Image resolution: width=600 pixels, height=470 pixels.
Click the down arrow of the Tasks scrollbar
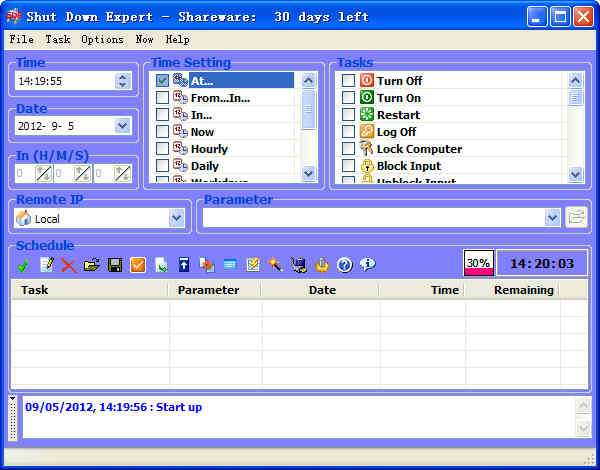pos(575,175)
